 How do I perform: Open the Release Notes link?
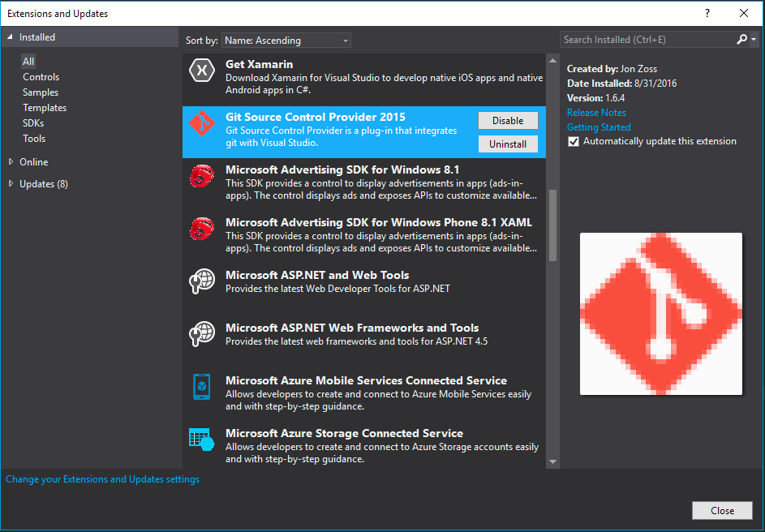tap(596, 112)
